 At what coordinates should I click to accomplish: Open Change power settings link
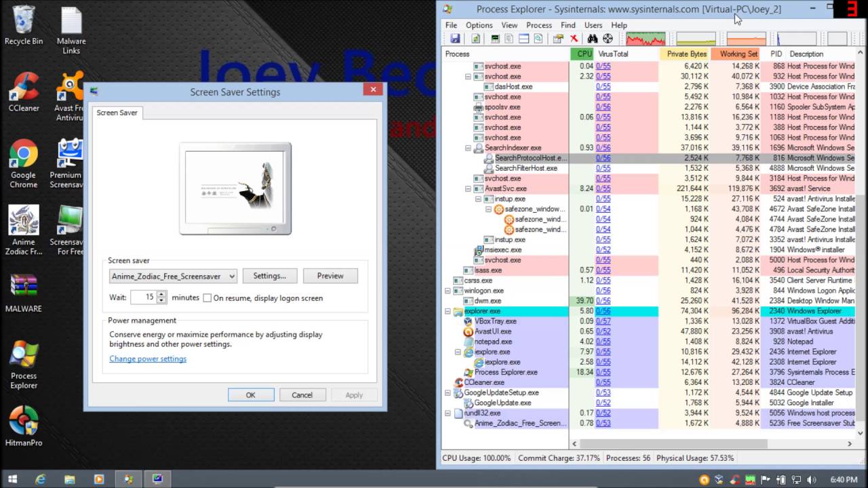pos(148,359)
